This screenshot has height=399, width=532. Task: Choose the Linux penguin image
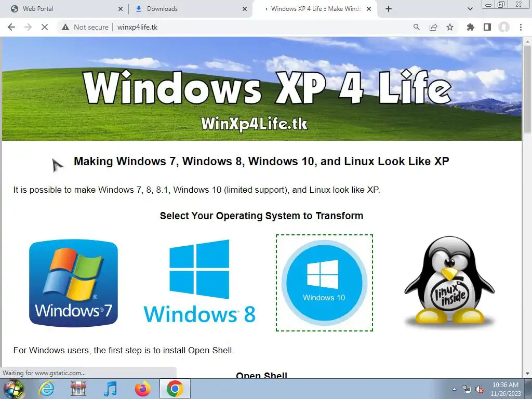tap(449, 281)
